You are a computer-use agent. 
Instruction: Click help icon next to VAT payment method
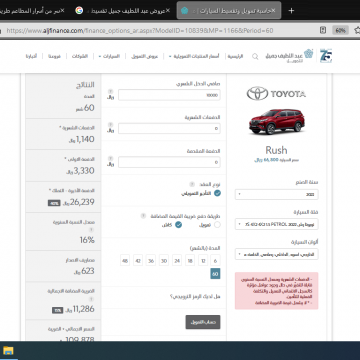[x=143, y=216]
